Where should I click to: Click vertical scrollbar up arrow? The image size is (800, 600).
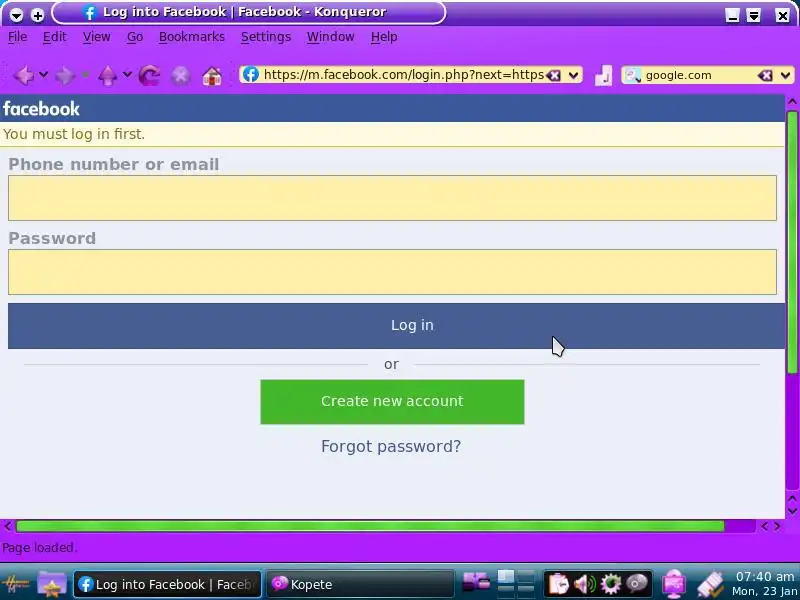(792, 102)
